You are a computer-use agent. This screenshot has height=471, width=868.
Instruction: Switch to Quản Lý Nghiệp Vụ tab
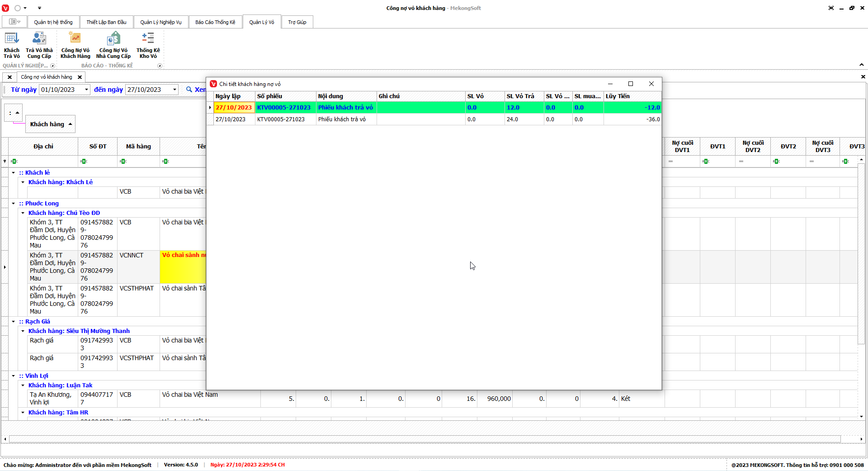click(x=160, y=22)
